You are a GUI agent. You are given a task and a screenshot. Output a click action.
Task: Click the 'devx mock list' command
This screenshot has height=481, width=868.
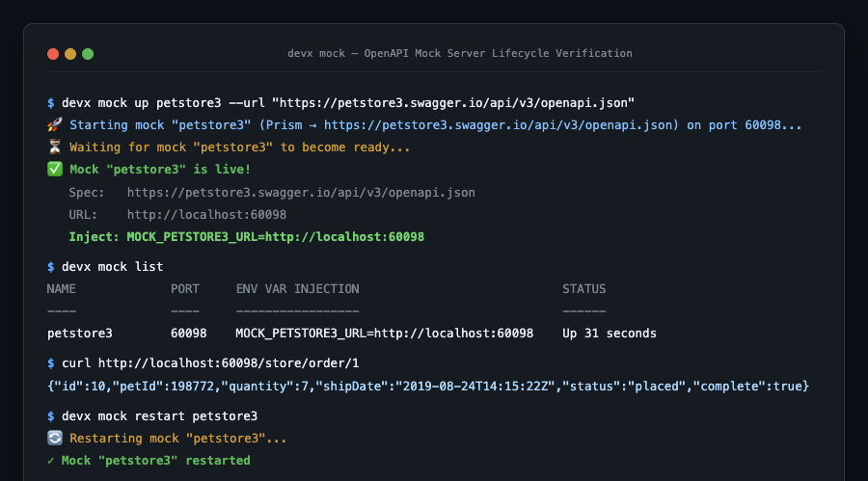point(113,267)
